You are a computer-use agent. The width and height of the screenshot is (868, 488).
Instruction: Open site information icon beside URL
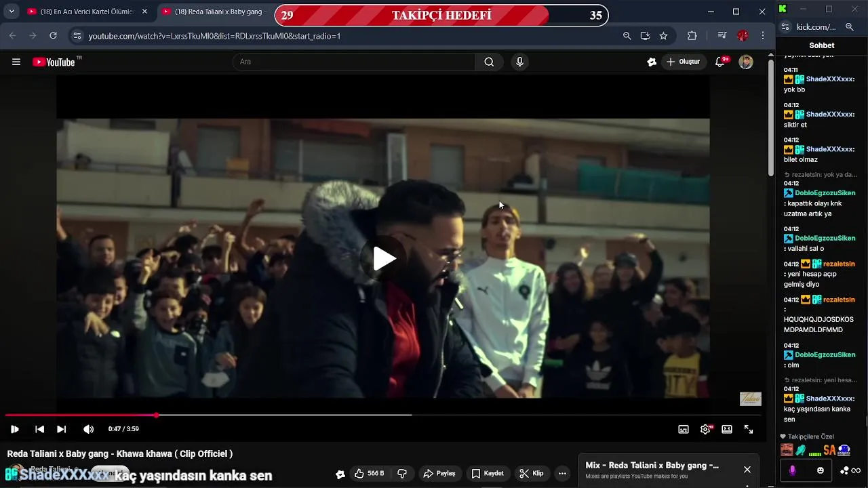point(77,36)
